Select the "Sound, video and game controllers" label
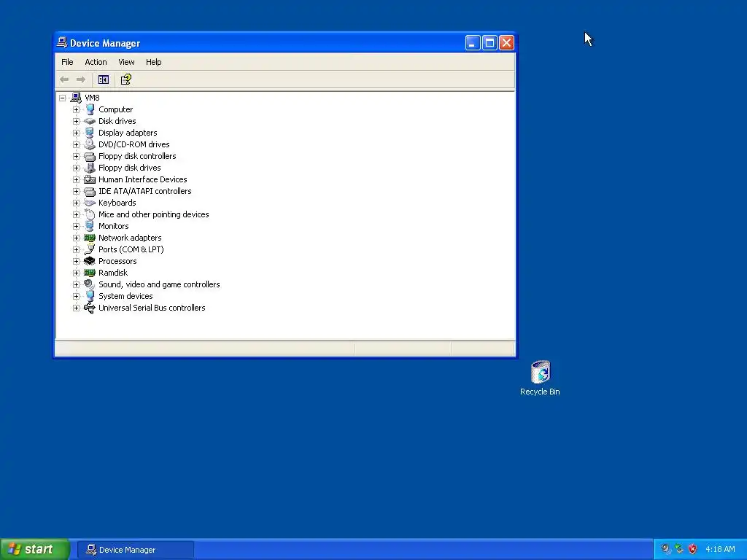 (x=159, y=284)
